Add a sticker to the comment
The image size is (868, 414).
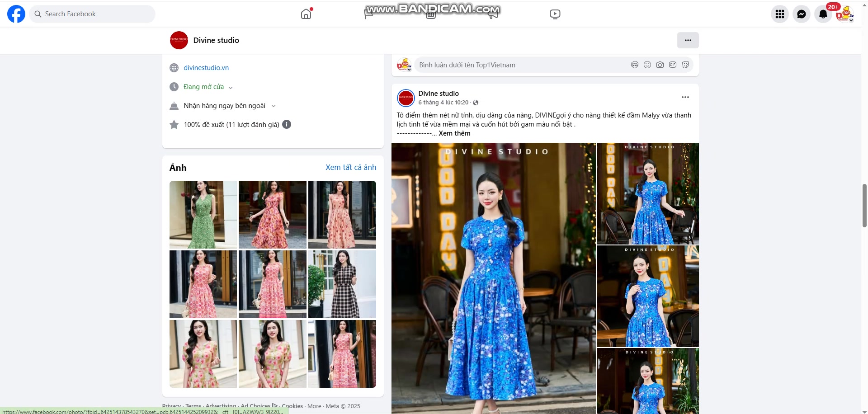(685, 65)
